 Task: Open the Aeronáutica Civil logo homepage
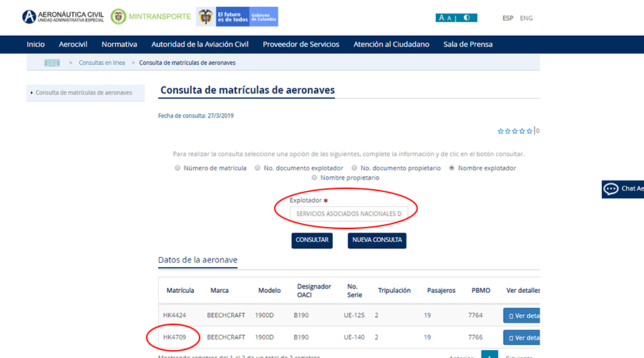[63, 17]
